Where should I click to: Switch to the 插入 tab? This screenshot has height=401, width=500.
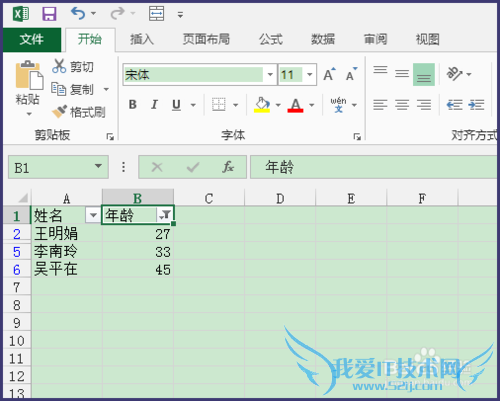coord(142,40)
